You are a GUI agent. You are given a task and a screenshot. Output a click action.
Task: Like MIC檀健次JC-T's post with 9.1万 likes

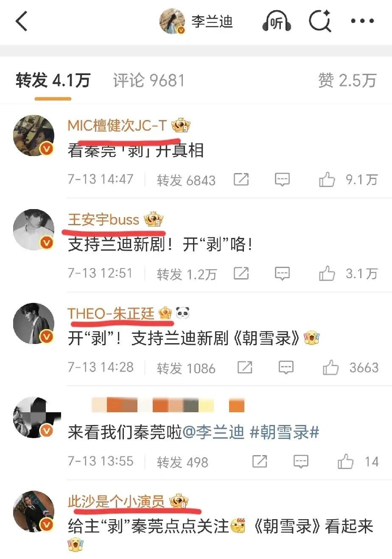327,180
